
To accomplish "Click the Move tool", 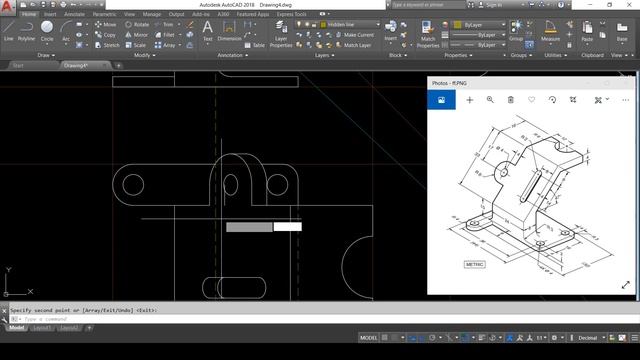I will [106, 24].
